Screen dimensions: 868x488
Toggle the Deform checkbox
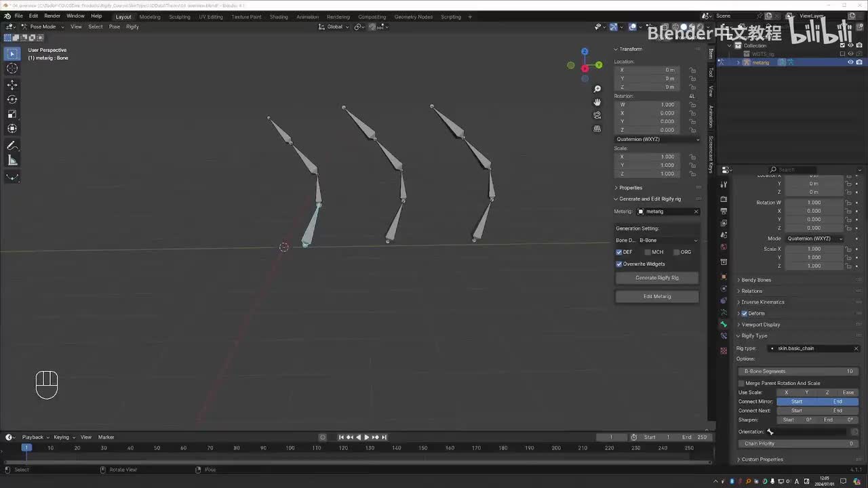point(745,313)
